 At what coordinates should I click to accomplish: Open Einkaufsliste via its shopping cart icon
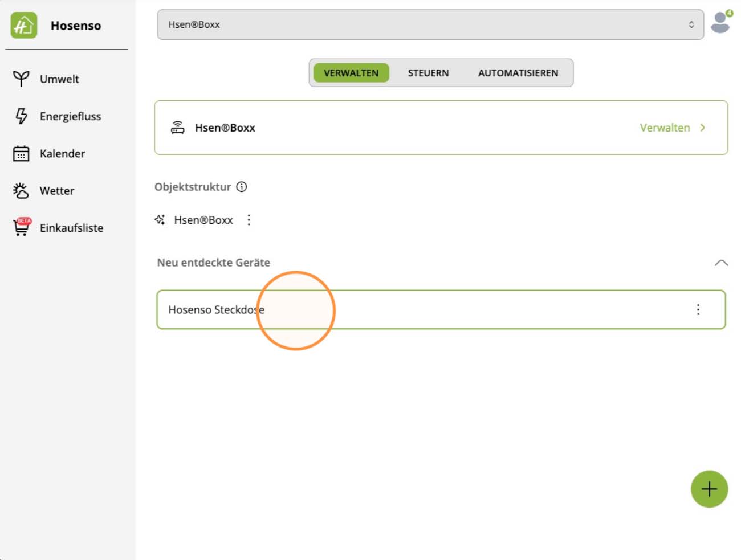coord(22,227)
